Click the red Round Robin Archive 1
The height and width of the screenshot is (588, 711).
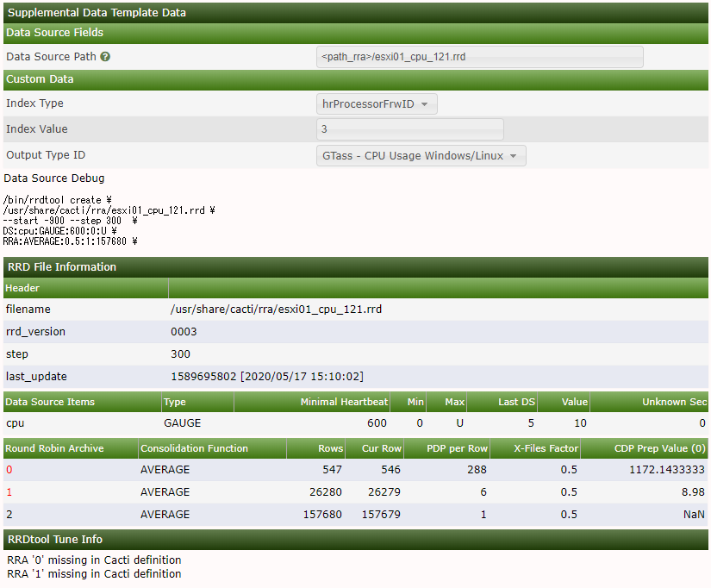[x=9, y=491]
